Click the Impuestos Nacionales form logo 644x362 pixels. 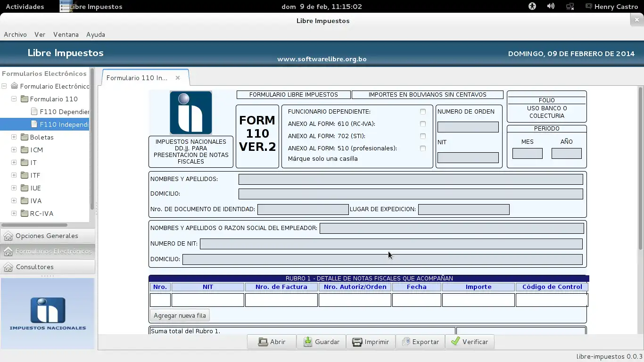pos(191,113)
